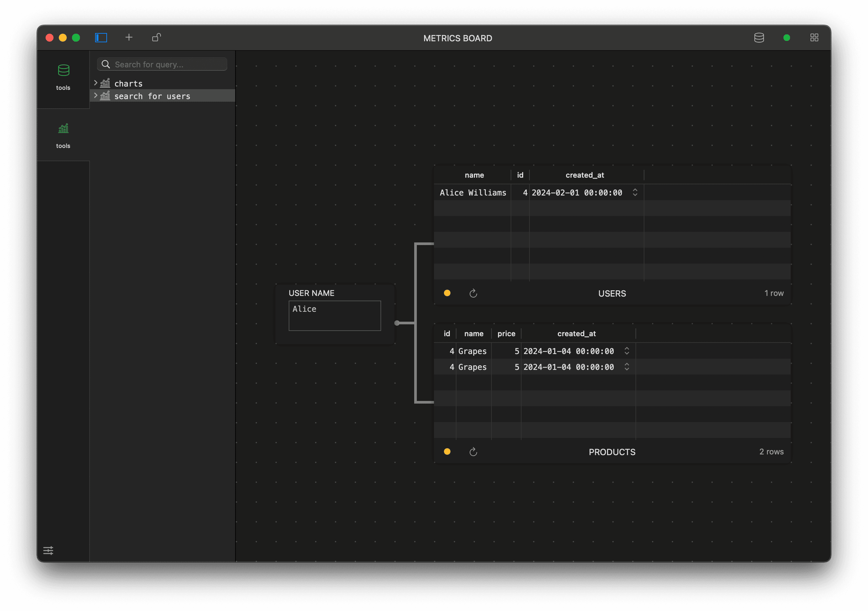Image resolution: width=868 pixels, height=611 pixels.
Task: Open the database icon in title bar
Action: (759, 37)
